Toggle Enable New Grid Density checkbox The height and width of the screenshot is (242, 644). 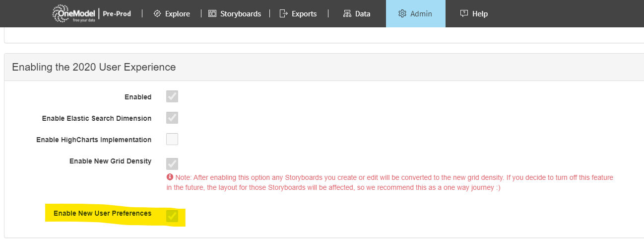172,163
